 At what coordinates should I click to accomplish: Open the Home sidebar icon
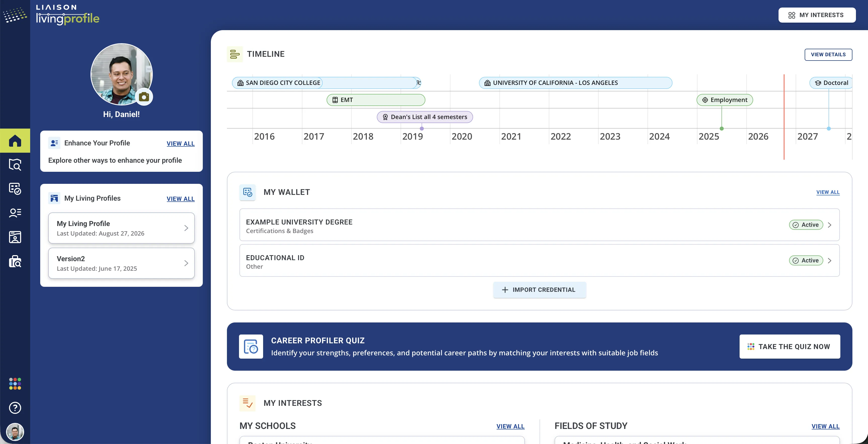point(15,141)
